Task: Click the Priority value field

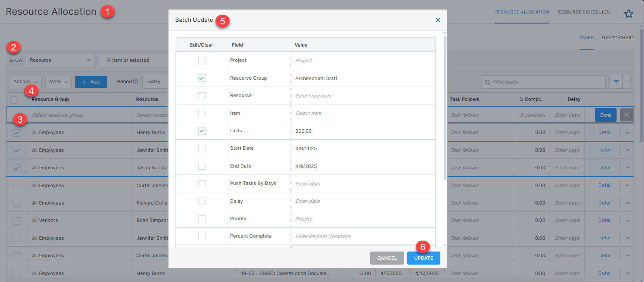Action: tap(363, 219)
